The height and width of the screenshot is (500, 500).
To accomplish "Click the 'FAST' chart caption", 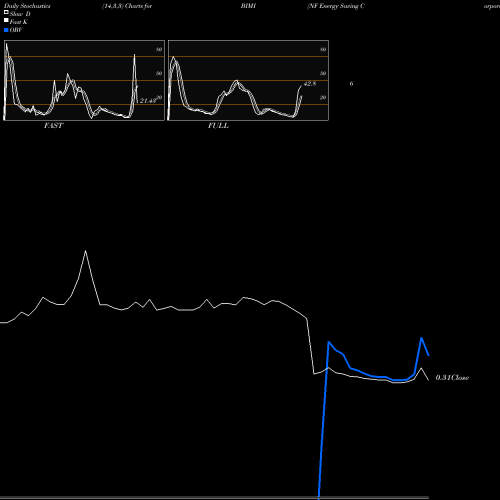I will (x=53, y=126).
